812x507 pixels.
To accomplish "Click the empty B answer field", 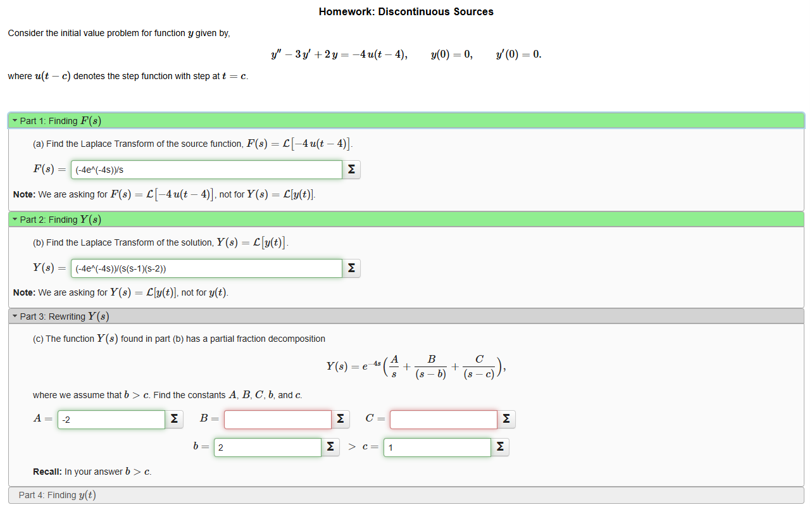I will point(277,419).
